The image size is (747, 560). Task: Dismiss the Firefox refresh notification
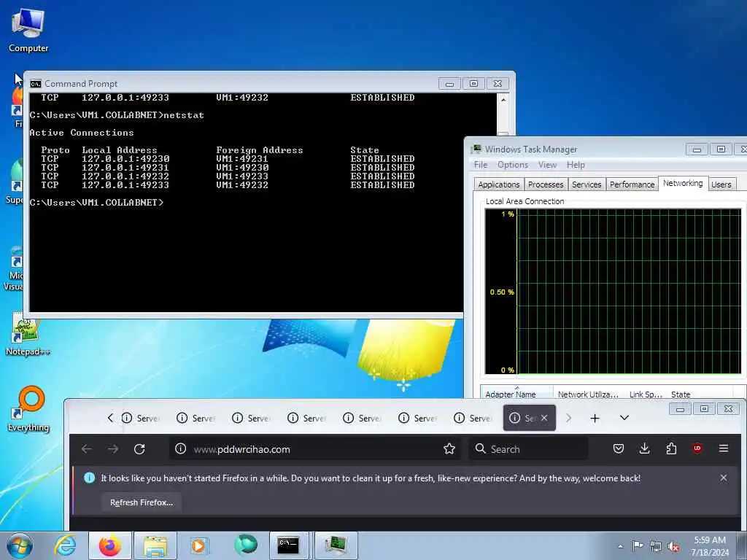tap(724, 478)
